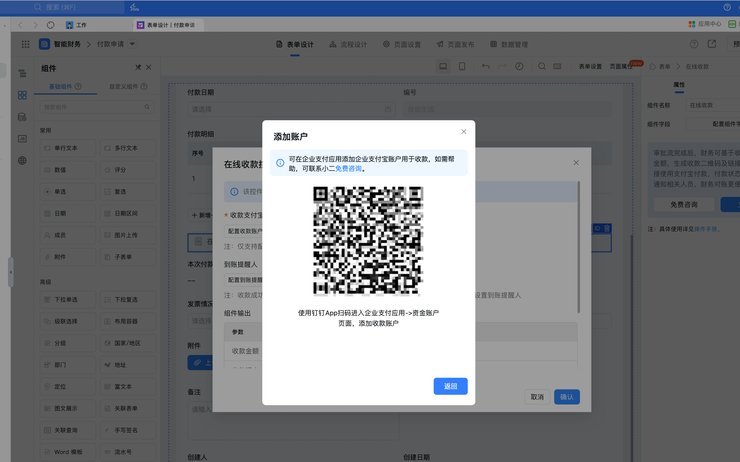Click 返回 button in 添加账户 dialog

click(x=450, y=386)
